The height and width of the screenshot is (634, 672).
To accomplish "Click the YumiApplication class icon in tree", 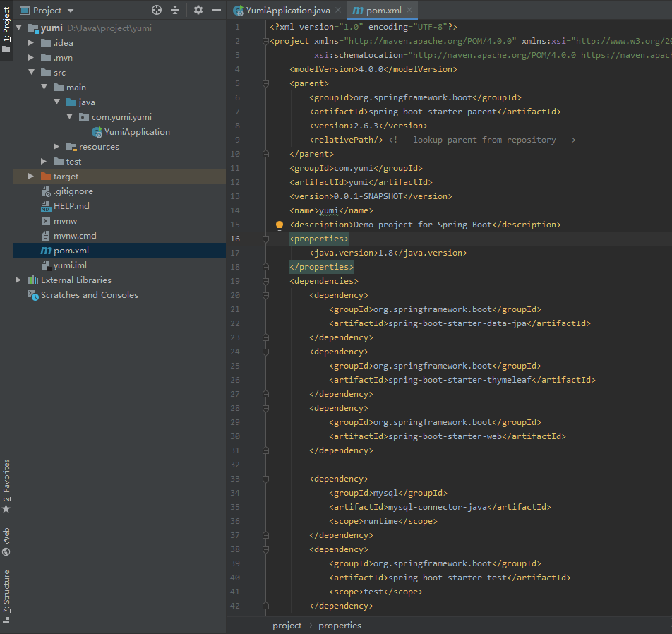I will (97, 132).
